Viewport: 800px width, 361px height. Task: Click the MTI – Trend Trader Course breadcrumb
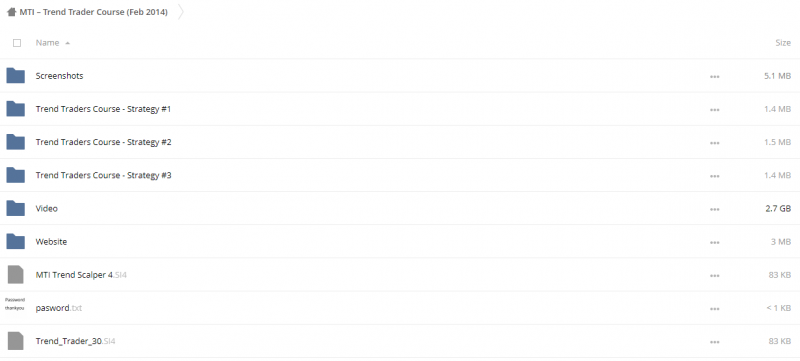click(x=93, y=12)
